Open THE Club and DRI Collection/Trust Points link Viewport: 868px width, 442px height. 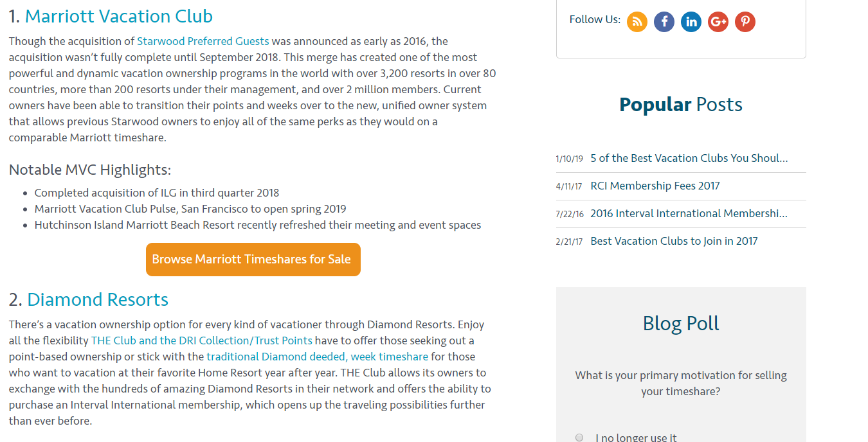[202, 340]
